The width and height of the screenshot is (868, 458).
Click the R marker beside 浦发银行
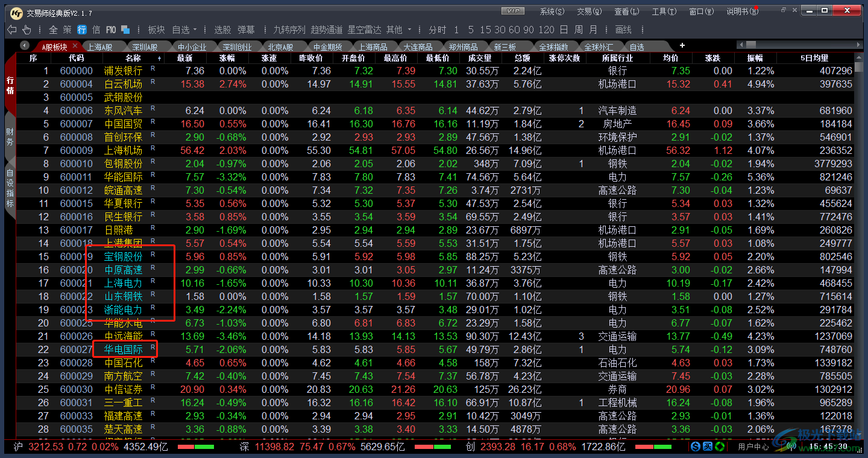point(153,68)
